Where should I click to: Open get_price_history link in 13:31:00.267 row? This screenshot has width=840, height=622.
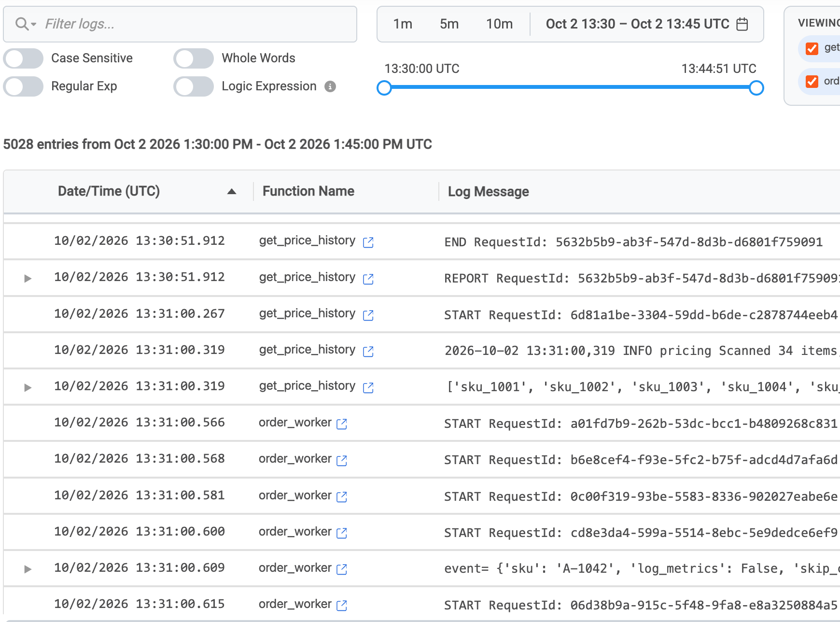coord(368,315)
